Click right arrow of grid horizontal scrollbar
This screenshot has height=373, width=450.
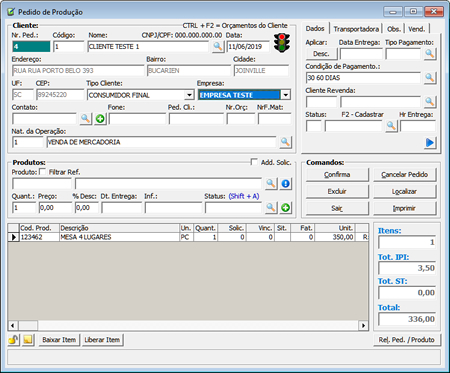tap(363, 325)
